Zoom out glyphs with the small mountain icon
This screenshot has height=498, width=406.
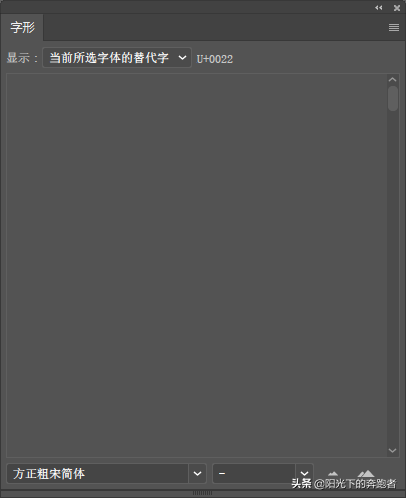tap(333, 473)
